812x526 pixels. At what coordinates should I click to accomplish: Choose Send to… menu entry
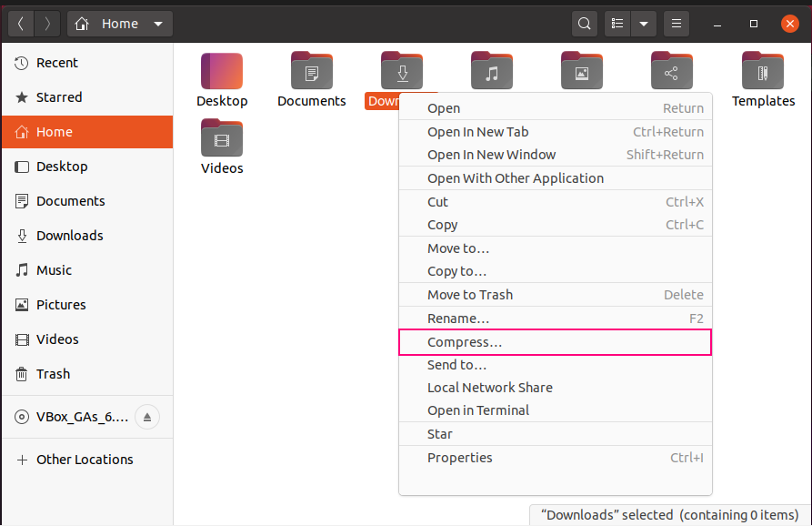556,365
